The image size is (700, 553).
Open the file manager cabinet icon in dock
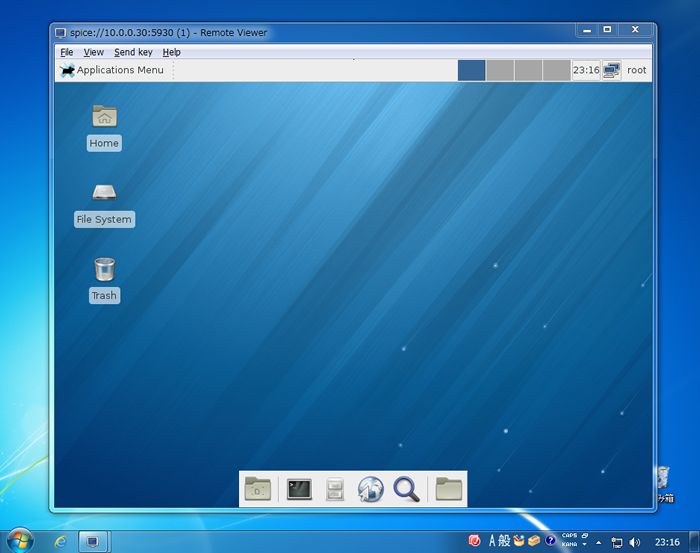pyautogui.click(x=334, y=489)
